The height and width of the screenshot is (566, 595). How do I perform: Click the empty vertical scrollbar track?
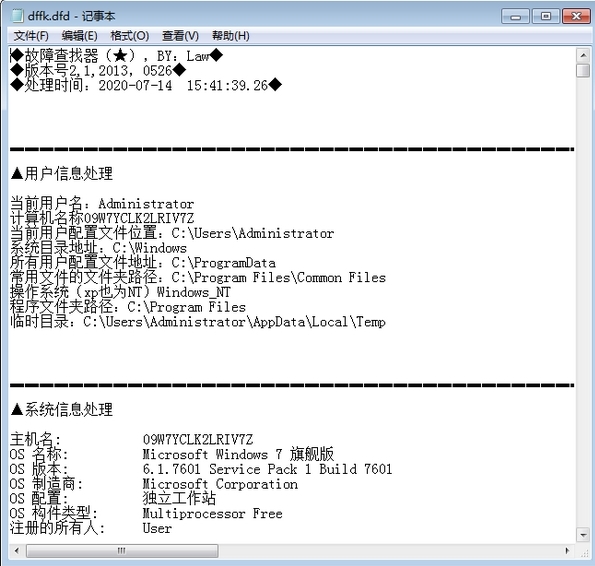click(x=582, y=303)
